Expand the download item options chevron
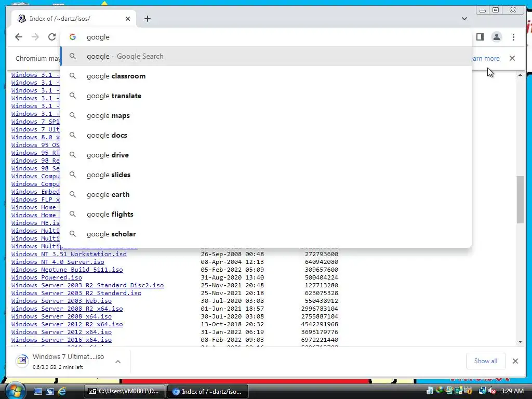 [x=118, y=362]
